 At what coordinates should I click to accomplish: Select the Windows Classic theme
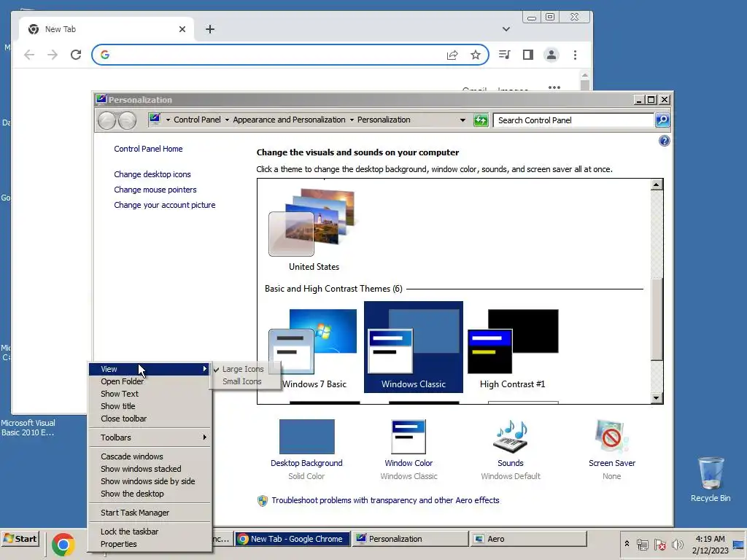pyautogui.click(x=413, y=347)
